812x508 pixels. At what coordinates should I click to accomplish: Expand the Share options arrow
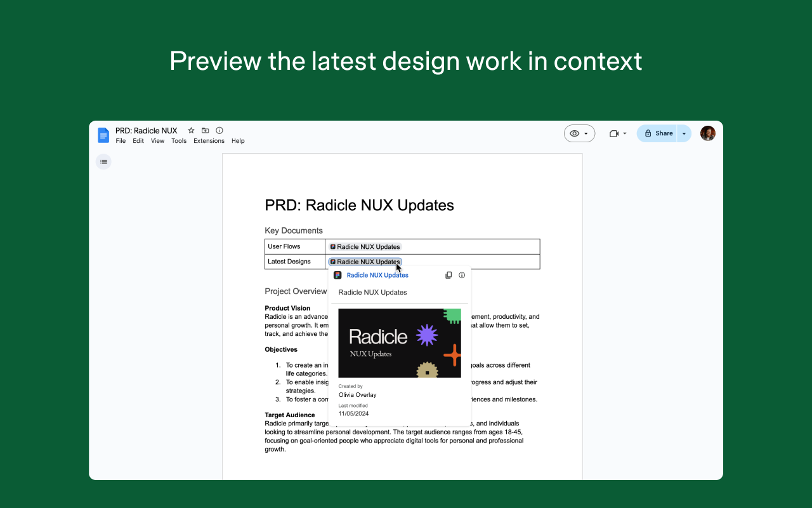coord(684,133)
